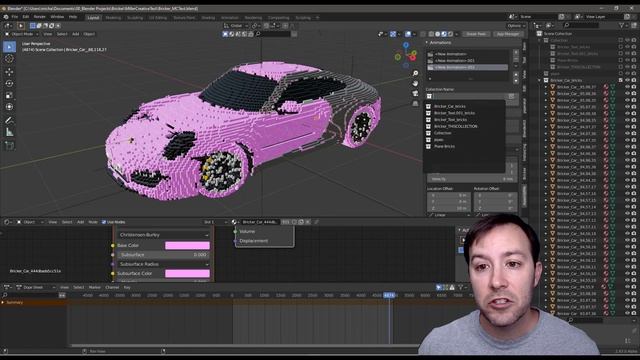Move the animation entry down in list
Screen dimensions: 640x360
click(x=516, y=81)
